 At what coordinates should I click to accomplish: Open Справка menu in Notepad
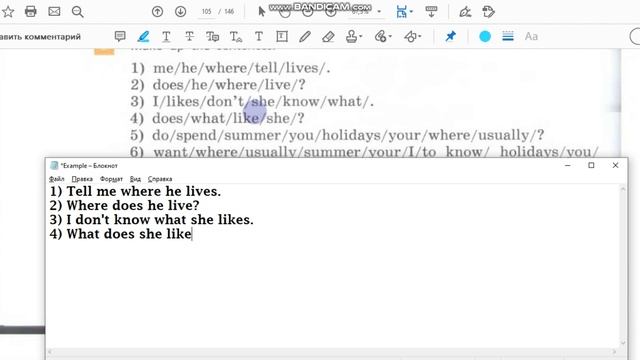pos(160,179)
